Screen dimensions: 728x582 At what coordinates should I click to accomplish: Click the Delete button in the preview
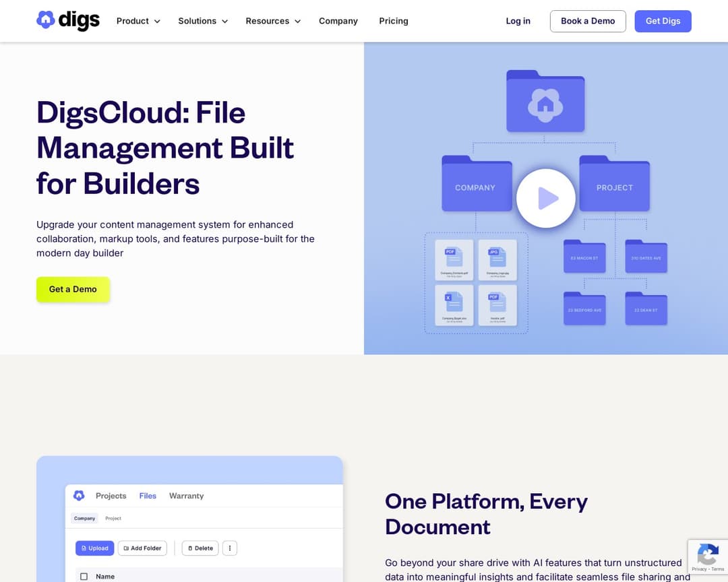pyautogui.click(x=200, y=548)
